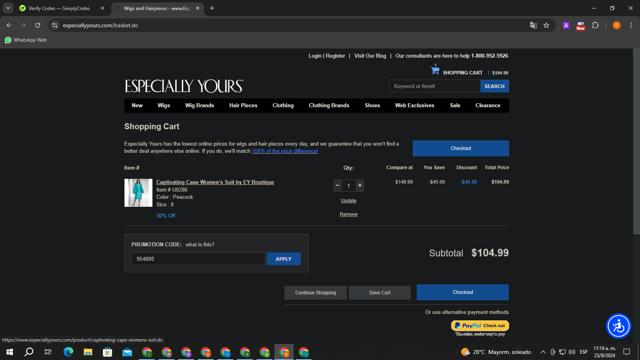The height and width of the screenshot is (360, 640).
Task: Open Chrome three-dot menu
Action: click(x=631, y=25)
